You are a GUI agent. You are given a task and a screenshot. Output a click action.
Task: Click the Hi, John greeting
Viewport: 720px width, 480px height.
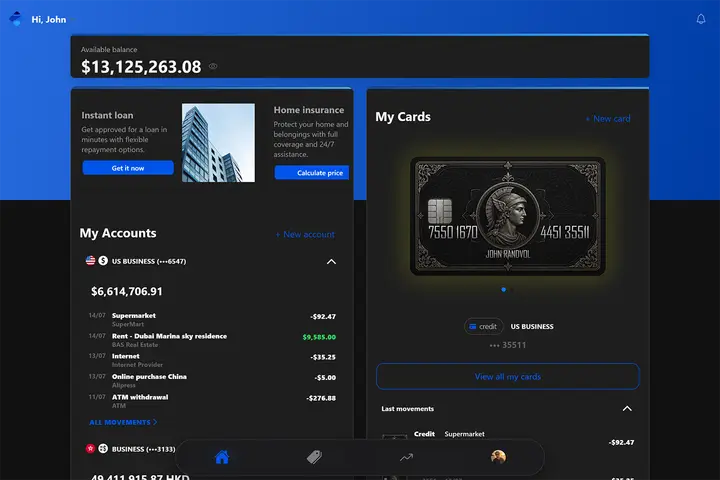(49, 19)
